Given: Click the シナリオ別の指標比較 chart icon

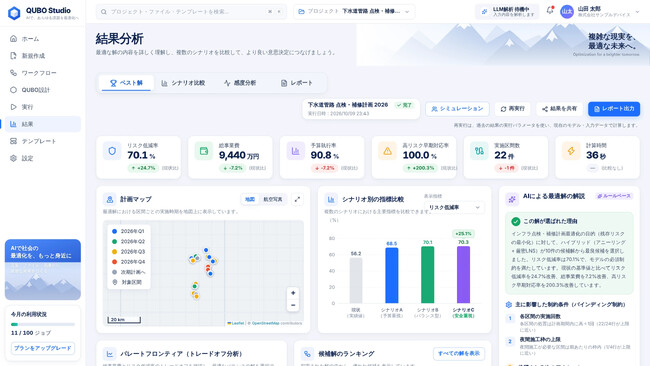Looking at the screenshot, I should tap(331, 199).
